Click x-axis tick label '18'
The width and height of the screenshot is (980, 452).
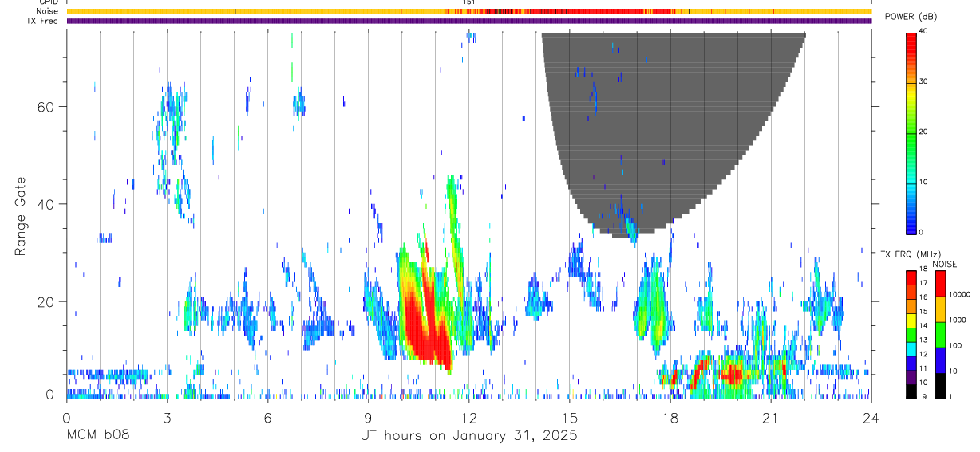click(670, 419)
